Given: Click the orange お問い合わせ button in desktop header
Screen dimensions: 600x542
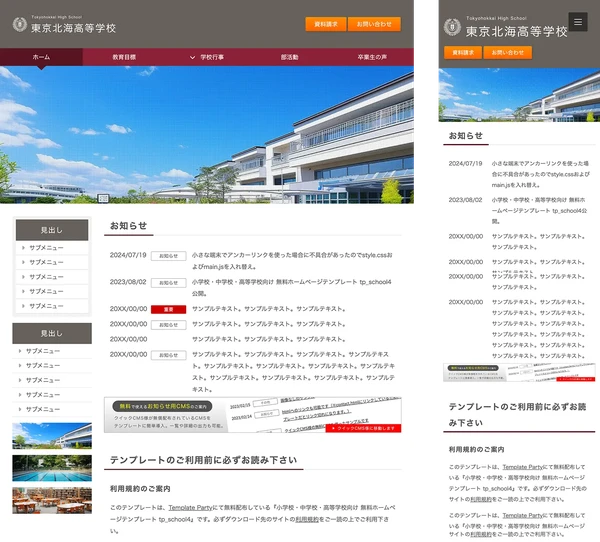Looking at the screenshot, I should pos(374,24).
